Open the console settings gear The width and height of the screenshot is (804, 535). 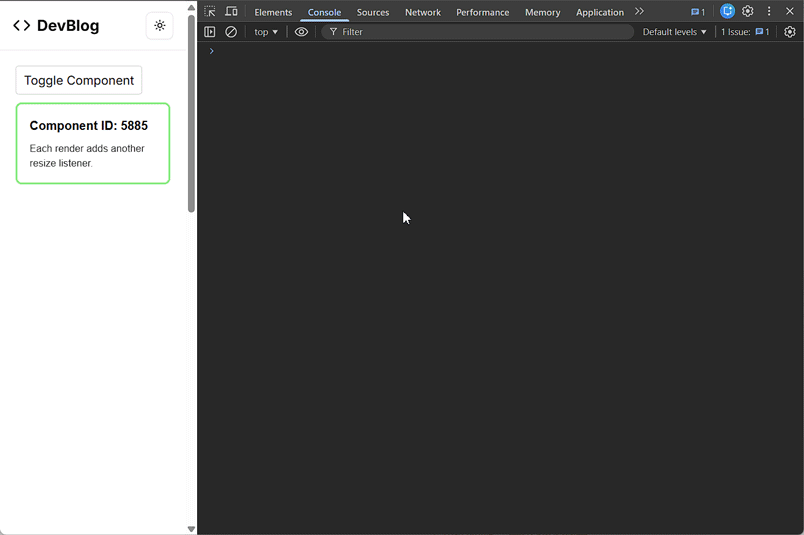(789, 32)
